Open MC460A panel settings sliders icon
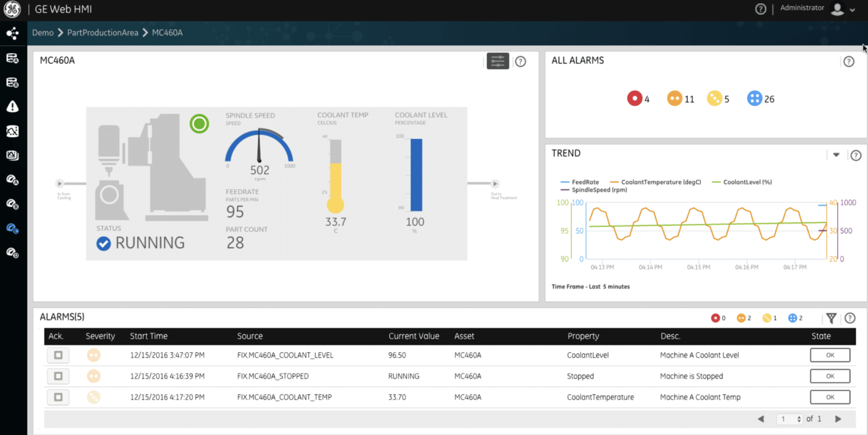Screen dimensions: 868x435 pyautogui.click(x=497, y=61)
